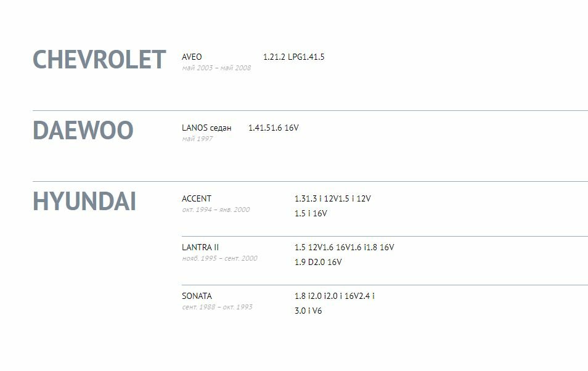Click the 3.0 i V6 engine variant

tap(308, 311)
